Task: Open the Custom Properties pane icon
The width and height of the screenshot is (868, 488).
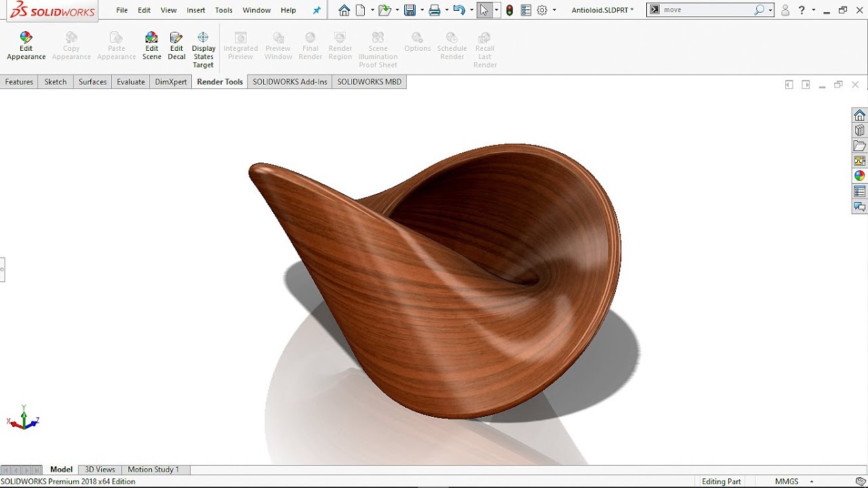Action: [860, 191]
